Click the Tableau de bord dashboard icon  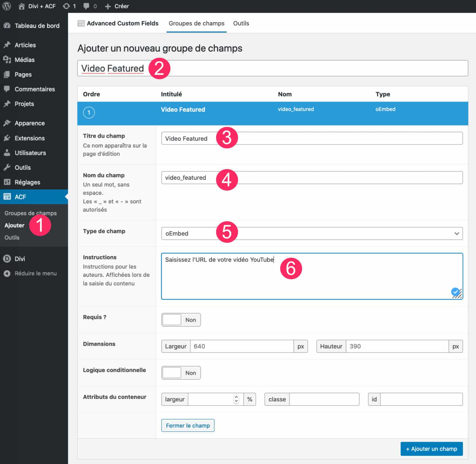point(7,26)
